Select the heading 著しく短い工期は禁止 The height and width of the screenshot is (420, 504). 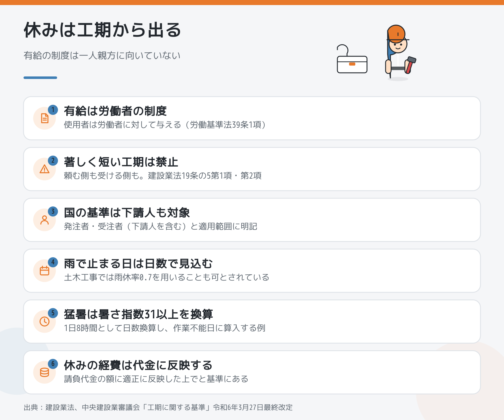pos(121,162)
